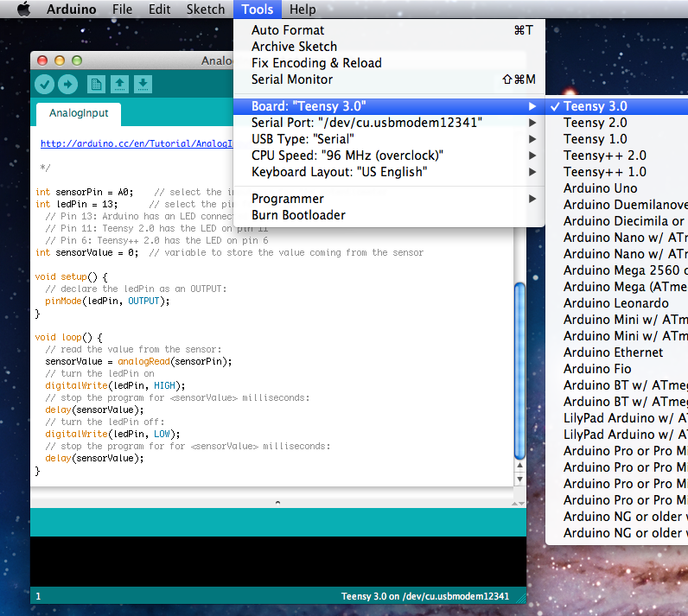Viewport: 688px width, 616px height.
Task: Select the Arduino Duemilanove board
Action: click(x=616, y=205)
